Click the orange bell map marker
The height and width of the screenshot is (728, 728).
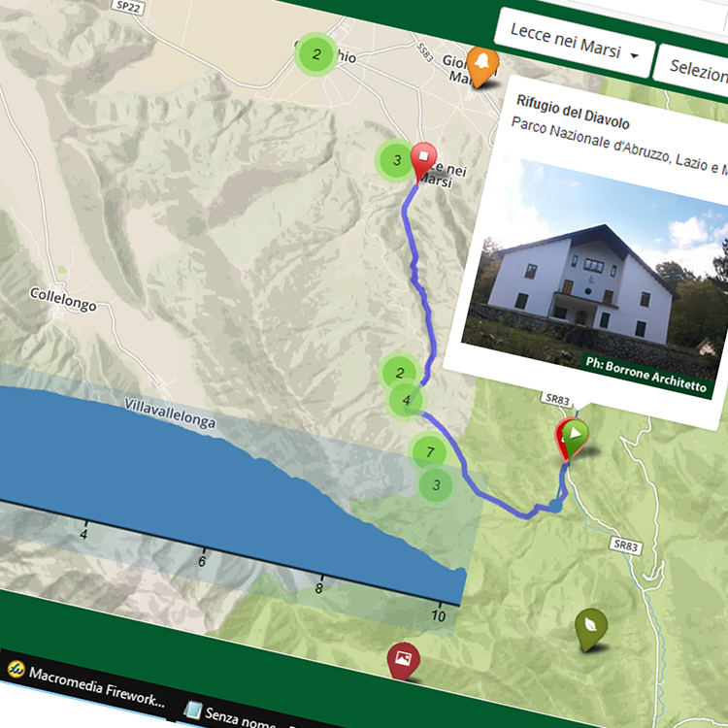pyautogui.click(x=482, y=67)
